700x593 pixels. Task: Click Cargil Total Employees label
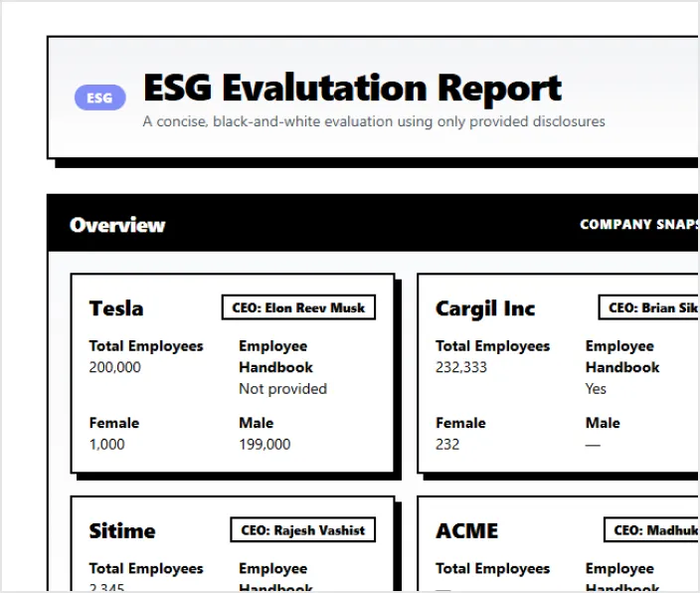(492, 346)
